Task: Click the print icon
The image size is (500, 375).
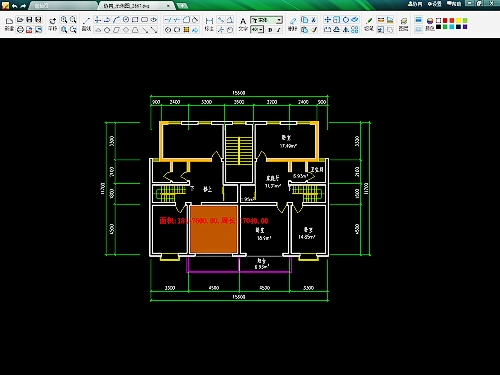Action: (x=20, y=30)
